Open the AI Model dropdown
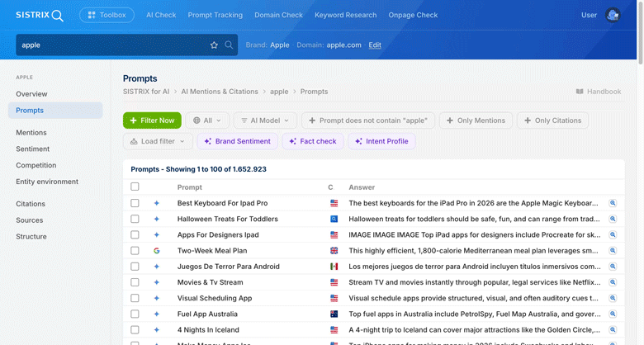Viewport: 644px width, 345px height. (x=265, y=121)
